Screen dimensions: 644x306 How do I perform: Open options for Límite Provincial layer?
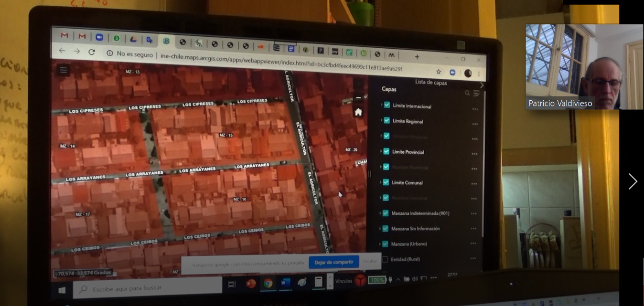pos(474,154)
